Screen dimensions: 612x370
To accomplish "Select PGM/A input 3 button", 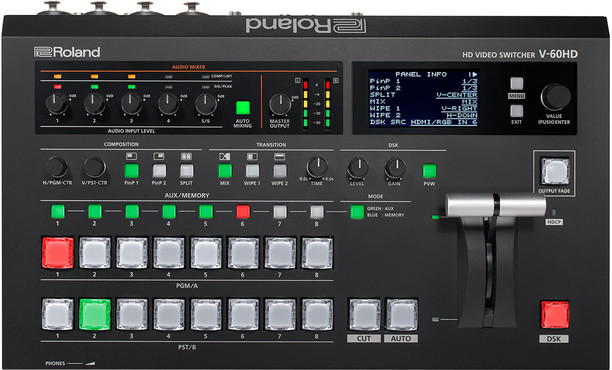I will coord(132,253).
